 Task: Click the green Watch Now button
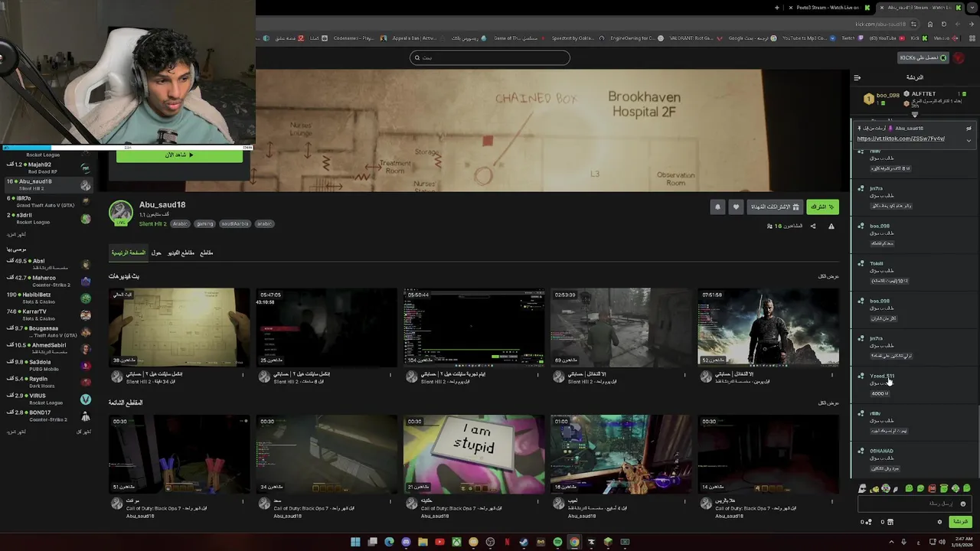[x=179, y=155]
